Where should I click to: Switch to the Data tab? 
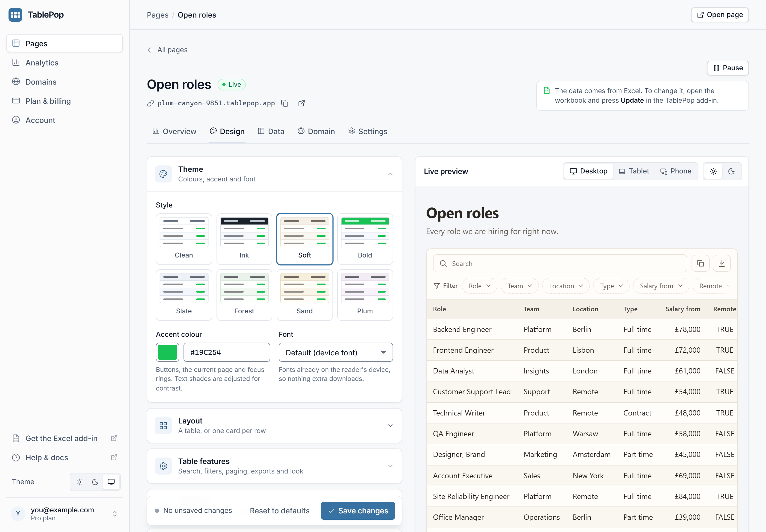click(x=271, y=131)
